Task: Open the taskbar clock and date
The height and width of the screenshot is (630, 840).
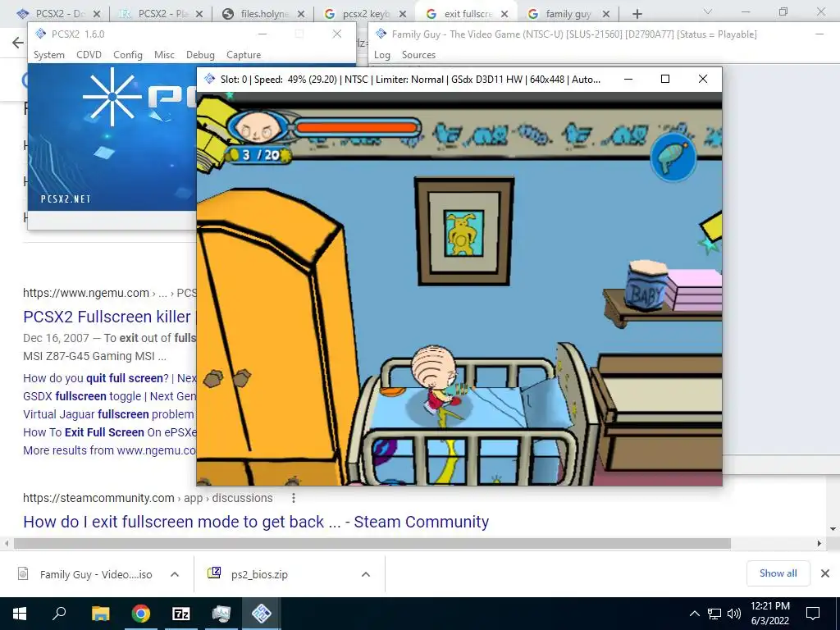Action: (769, 614)
